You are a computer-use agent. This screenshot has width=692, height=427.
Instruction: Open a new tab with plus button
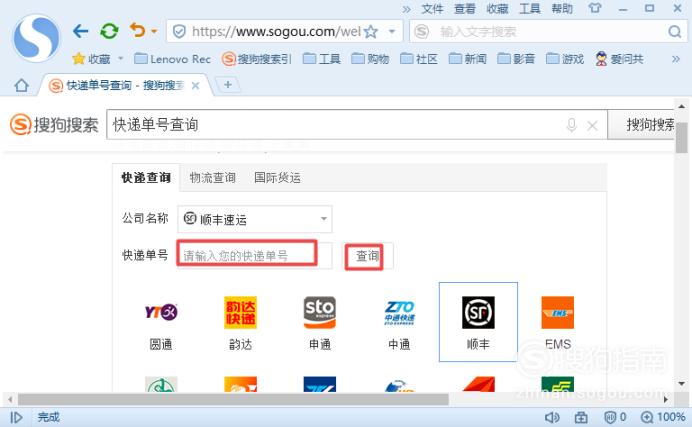coord(228,85)
